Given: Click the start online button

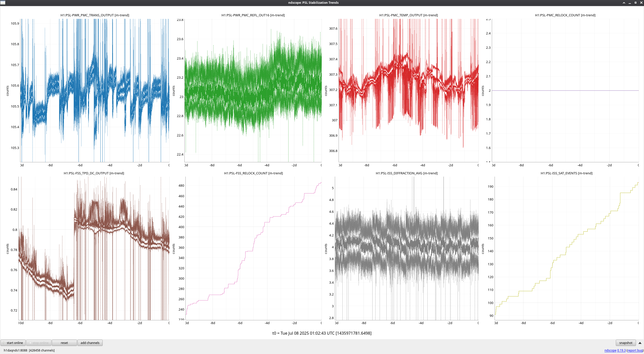Looking at the screenshot, I should [x=13, y=343].
